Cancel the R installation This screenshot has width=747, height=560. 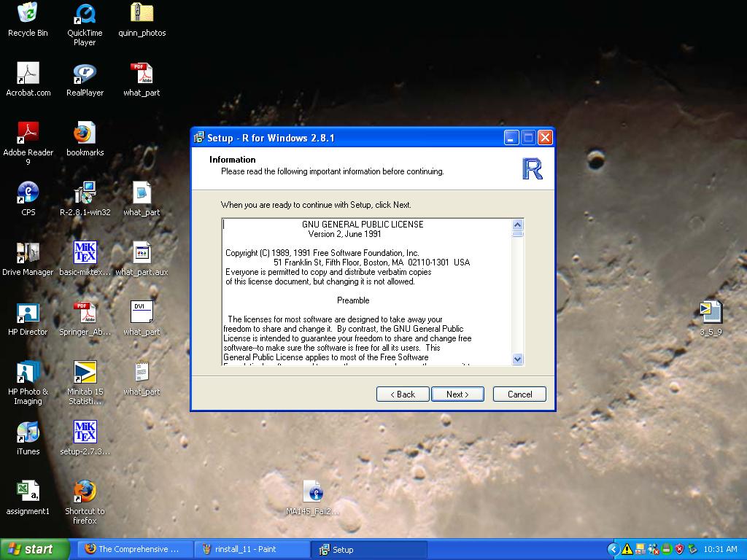point(519,394)
